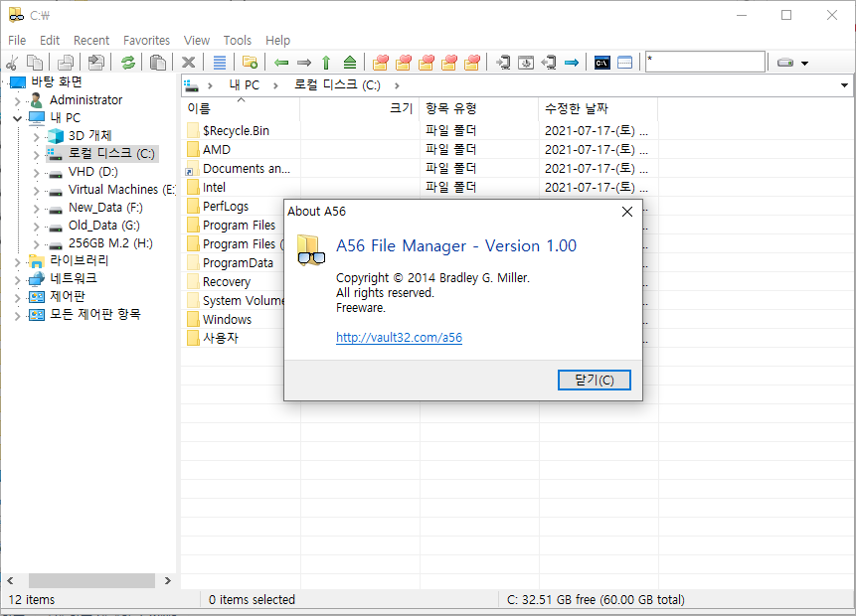Open command prompt via C:\ icon
This screenshot has width=856, height=616.
tap(602, 63)
